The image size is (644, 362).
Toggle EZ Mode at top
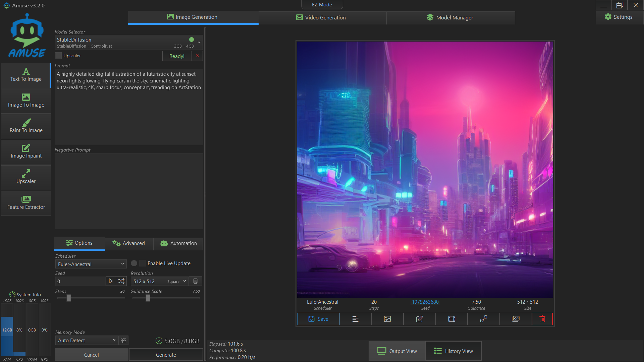322,5
